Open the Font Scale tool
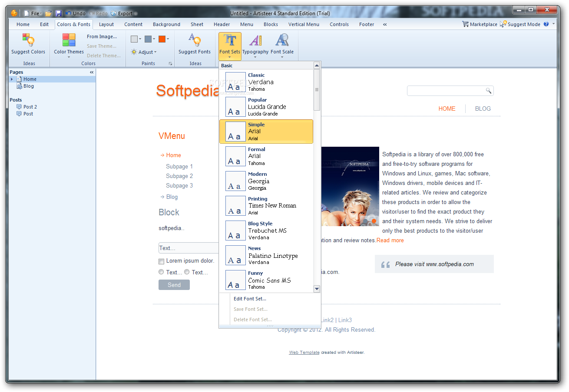The height and width of the screenshot is (392, 569). tap(282, 45)
